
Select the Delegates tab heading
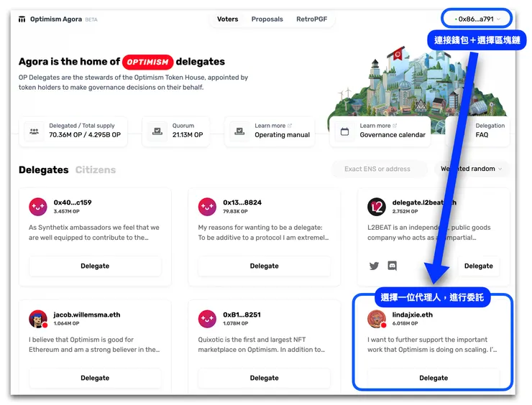click(43, 169)
